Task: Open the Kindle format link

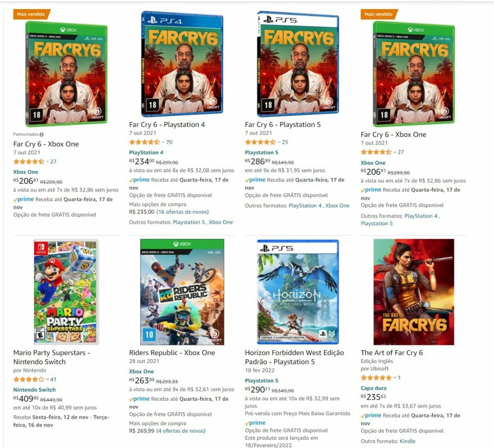Action: point(407,441)
